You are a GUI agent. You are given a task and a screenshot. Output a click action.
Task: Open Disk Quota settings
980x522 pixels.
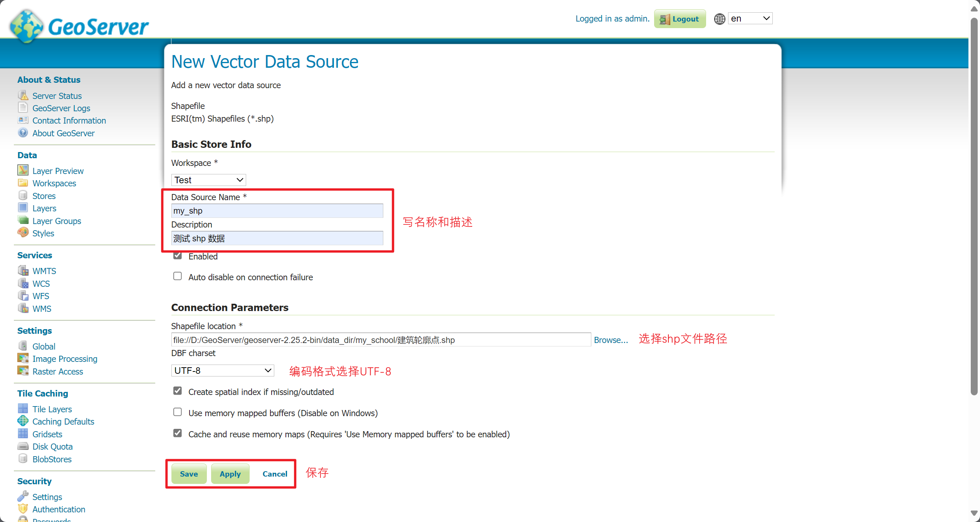[52, 447]
